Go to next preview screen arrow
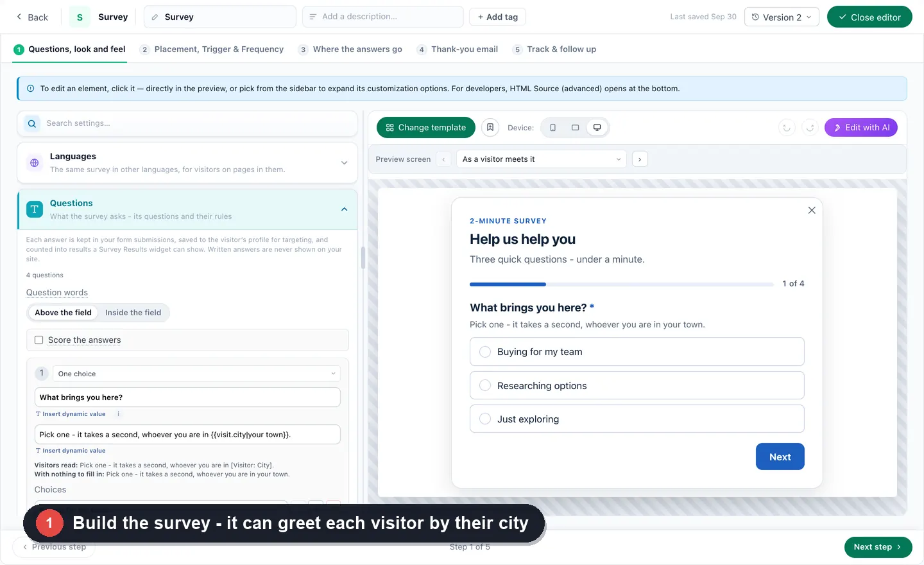 [x=640, y=159]
